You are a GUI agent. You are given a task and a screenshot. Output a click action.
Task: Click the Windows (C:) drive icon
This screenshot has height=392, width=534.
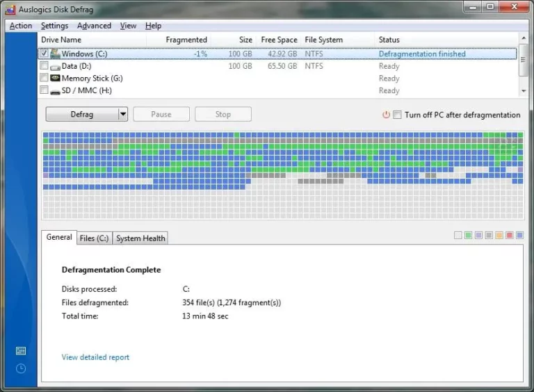[x=55, y=54]
